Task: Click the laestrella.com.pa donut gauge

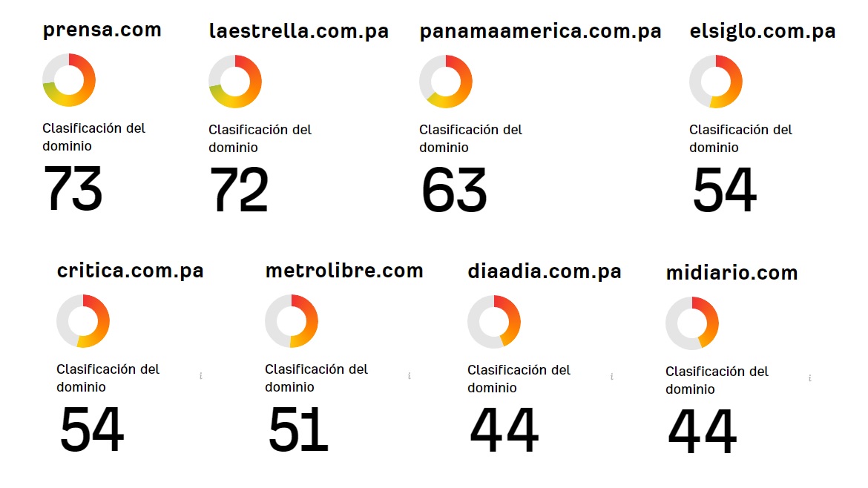Action: click(x=235, y=82)
